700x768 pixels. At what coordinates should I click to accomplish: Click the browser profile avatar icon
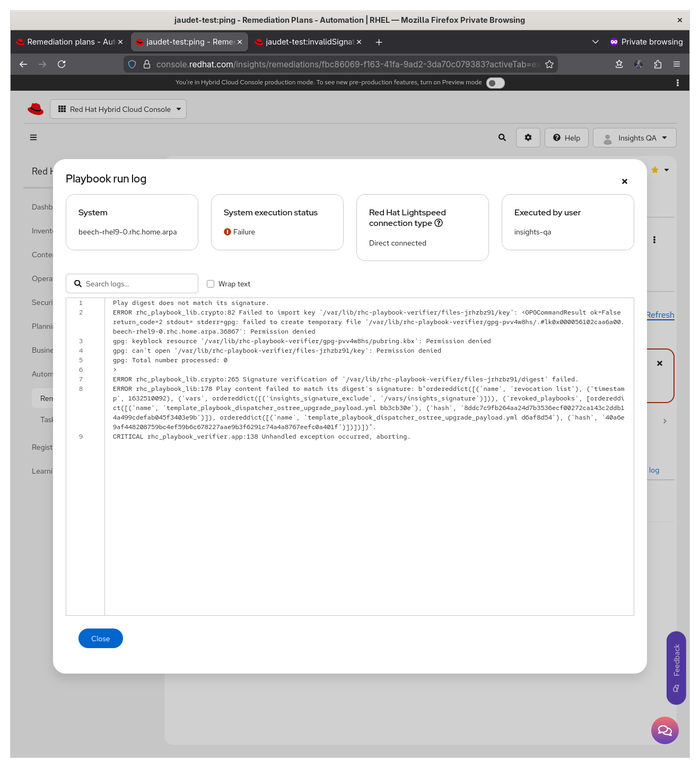click(638, 64)
